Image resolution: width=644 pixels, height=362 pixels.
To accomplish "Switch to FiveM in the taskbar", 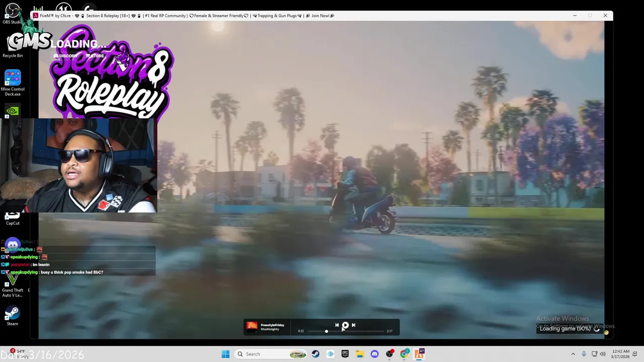I will (419, 354).
